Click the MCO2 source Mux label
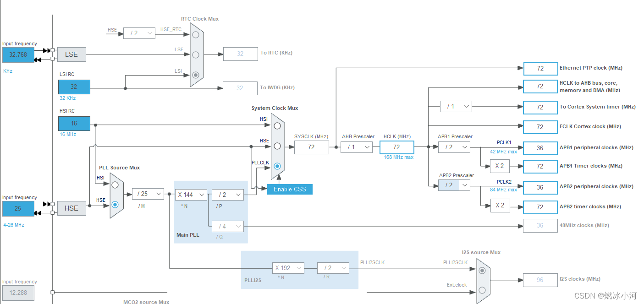644x304 pixels. click(146, 302)
